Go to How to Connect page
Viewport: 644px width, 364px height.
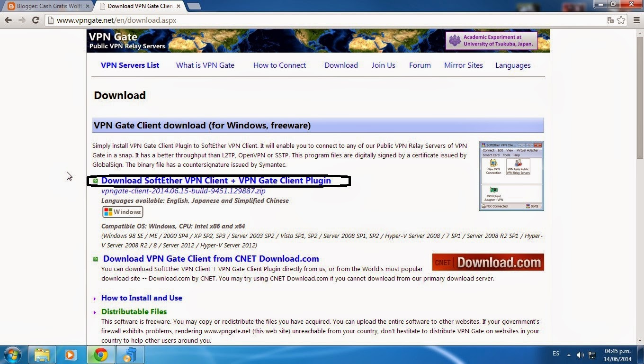[279, 65]
